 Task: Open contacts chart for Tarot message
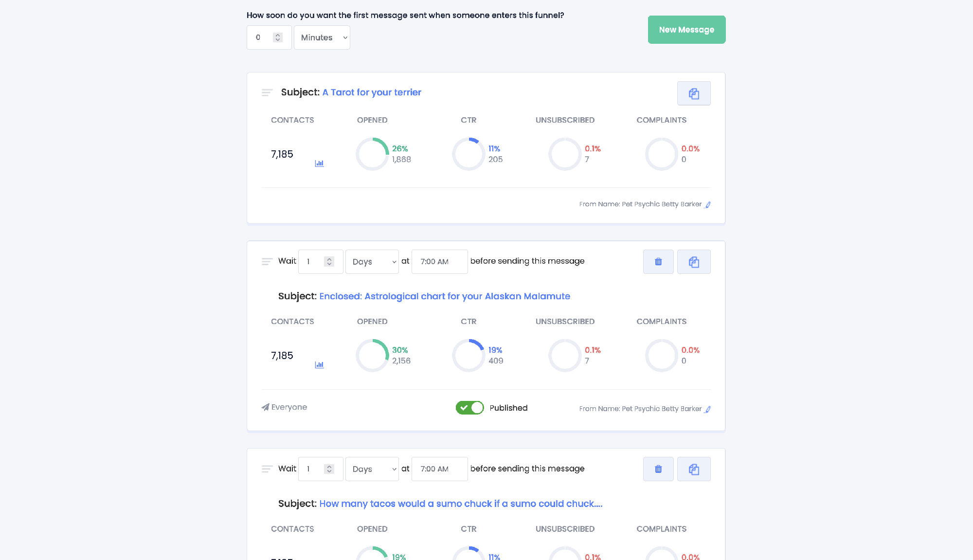[x=319, y=163]
